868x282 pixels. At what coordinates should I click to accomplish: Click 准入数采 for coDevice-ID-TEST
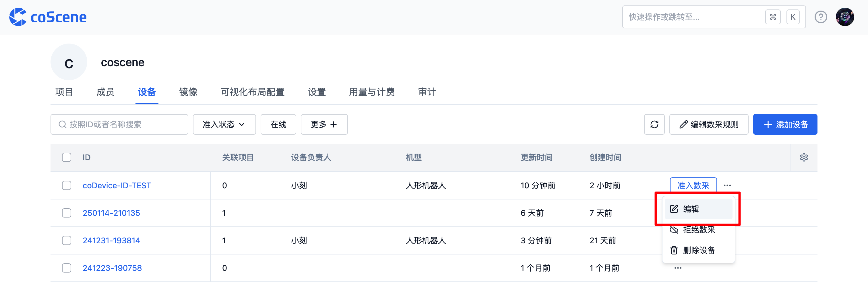693,185
